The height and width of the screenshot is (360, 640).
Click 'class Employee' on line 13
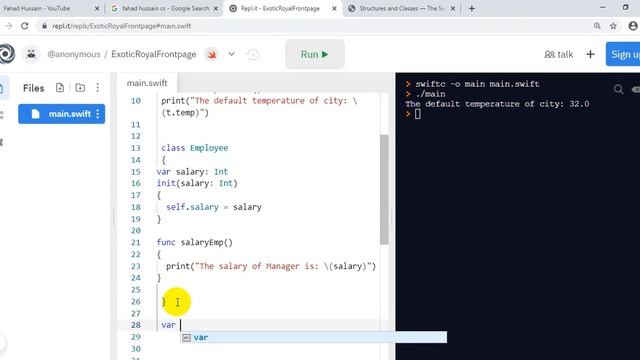tap(194, 148)
